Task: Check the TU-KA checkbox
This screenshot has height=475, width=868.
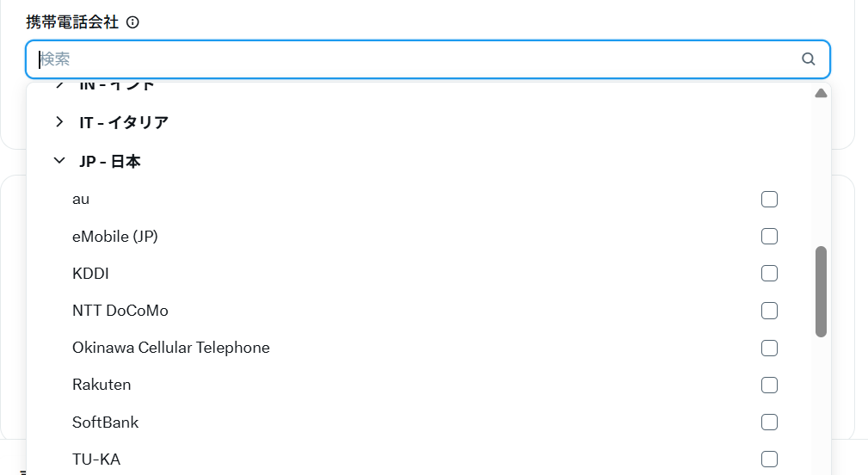Action: (769, 460)
